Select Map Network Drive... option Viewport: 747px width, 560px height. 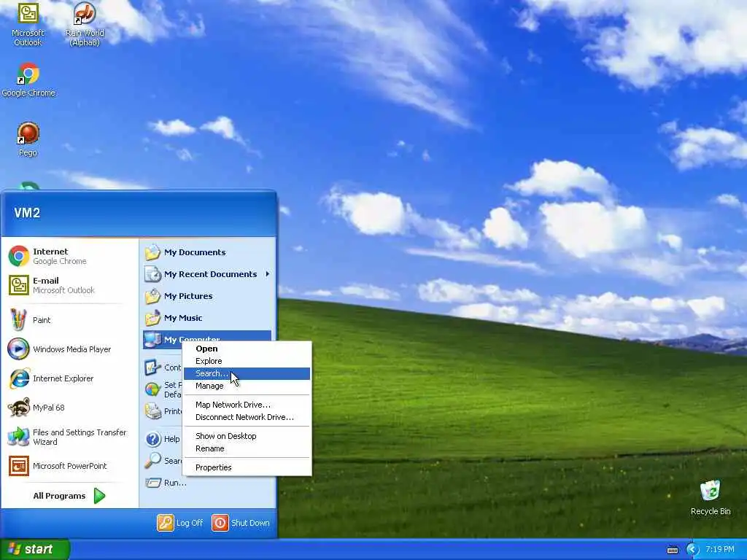pos(247,405)
